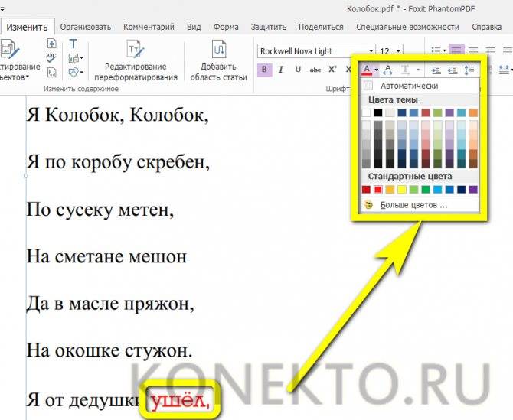Toggle the active align-left button
Screen dimensions: 513x420
[x=456, y=50]
